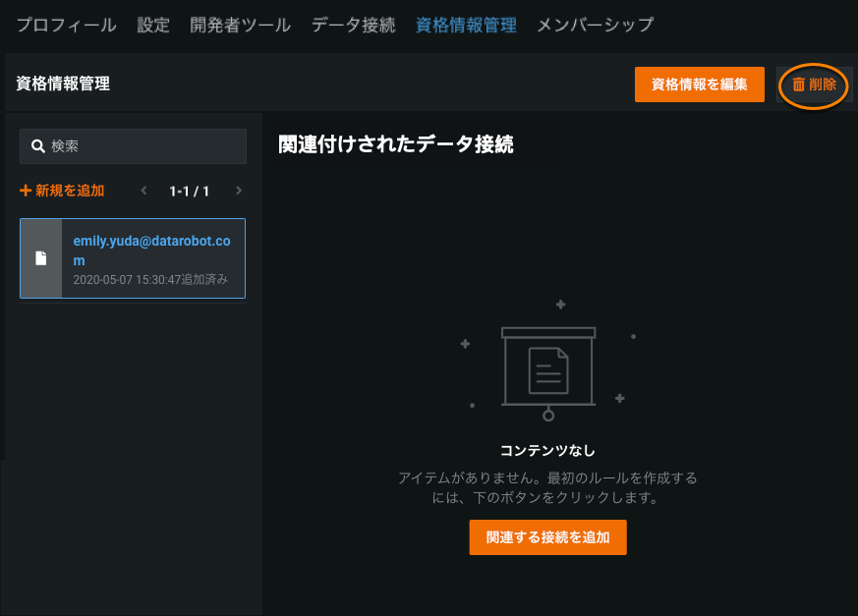Click the magnifier icon in the search box
Image resolution: width=858 pixels, height=616 pixels.
point(38,146)
